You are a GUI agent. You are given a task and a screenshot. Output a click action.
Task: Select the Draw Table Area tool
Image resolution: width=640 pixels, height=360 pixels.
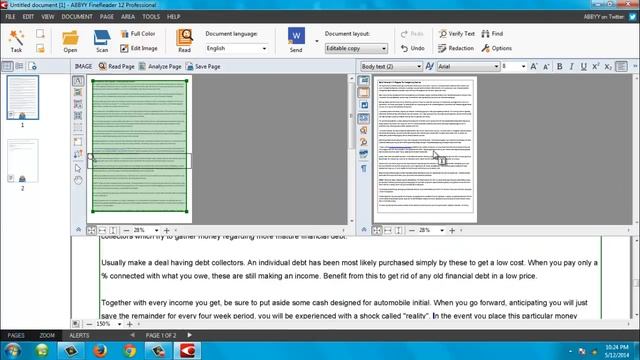pyautogui.click(x=78, y=116)
